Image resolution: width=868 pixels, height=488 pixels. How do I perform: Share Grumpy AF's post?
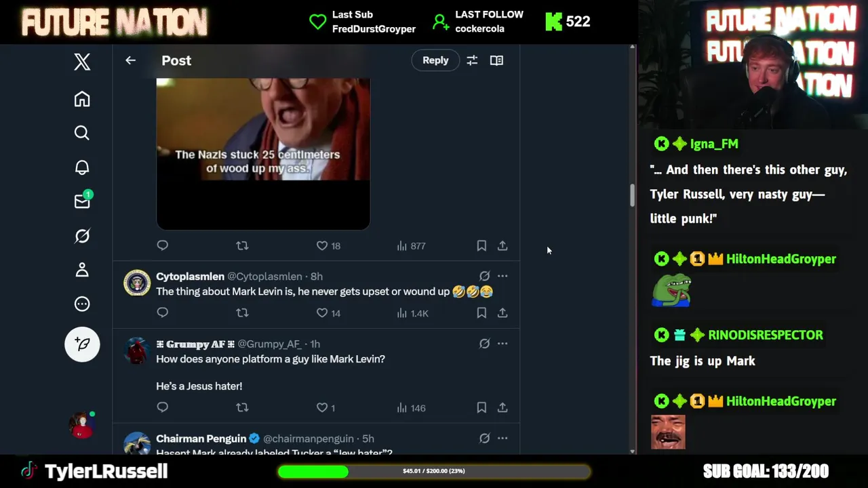click(502, 407)
